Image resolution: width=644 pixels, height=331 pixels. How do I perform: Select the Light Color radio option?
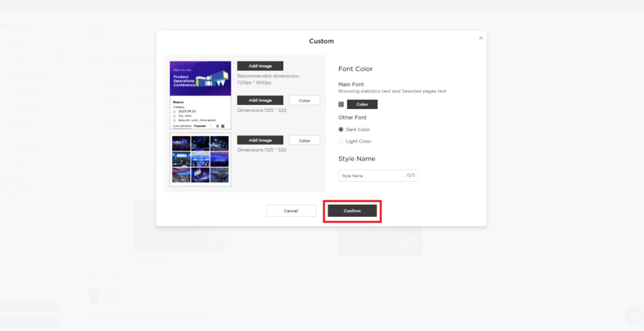point(342,141)
